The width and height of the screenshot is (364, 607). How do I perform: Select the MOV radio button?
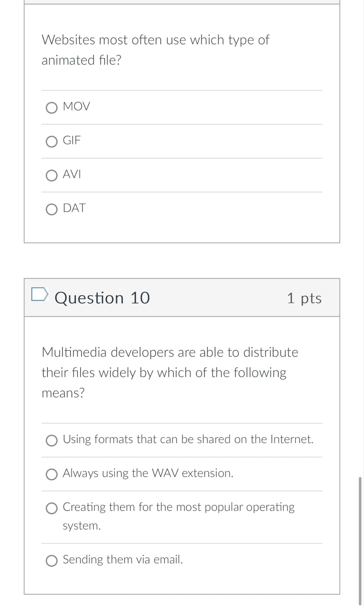point(52,108)
